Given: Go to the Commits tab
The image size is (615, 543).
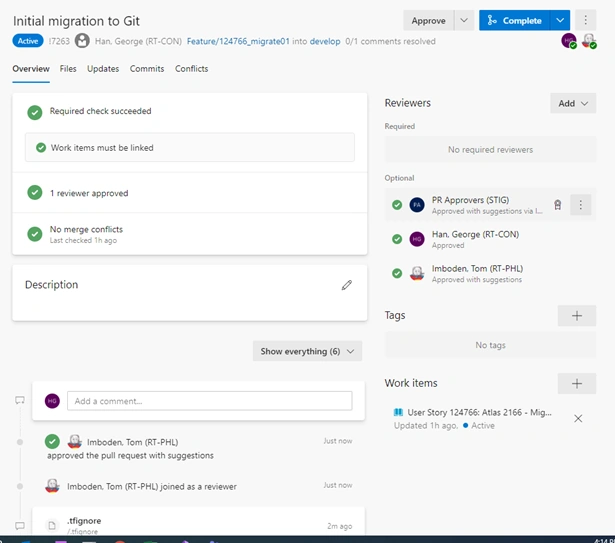Looking at the screenshot, I should [147, 69].
